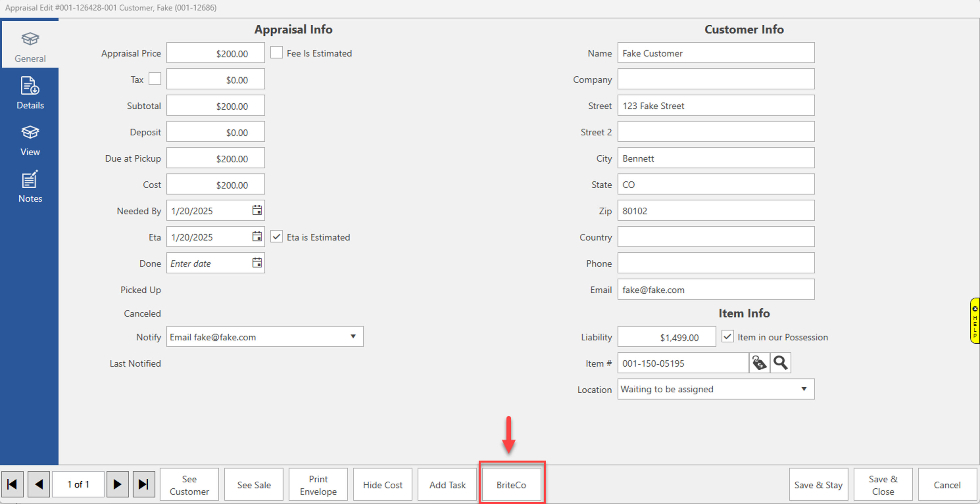Click the Done date calendar icon

coord(257,263)
